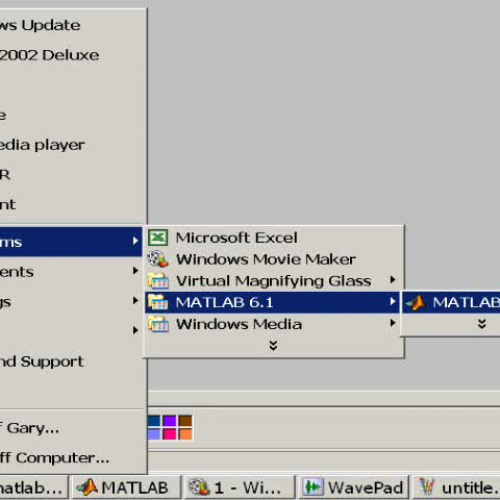Switch to the WavePad taskbar button

click(x=353, y=488)
